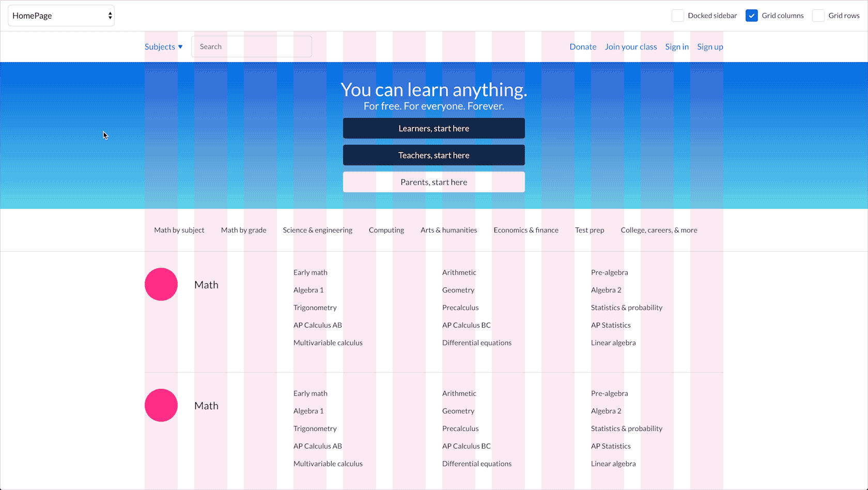Open Trigonometry in the upper Math section

tap(315, 308)
